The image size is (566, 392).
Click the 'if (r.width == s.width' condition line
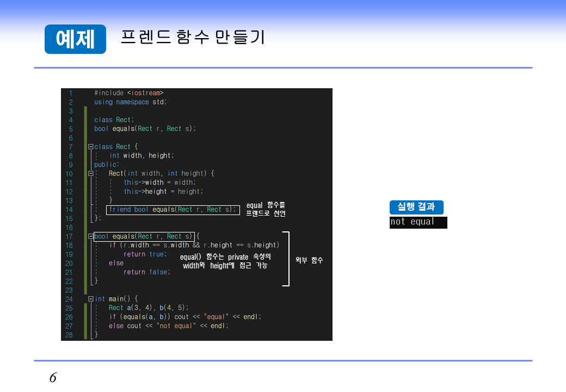click(x=194, y=245)
